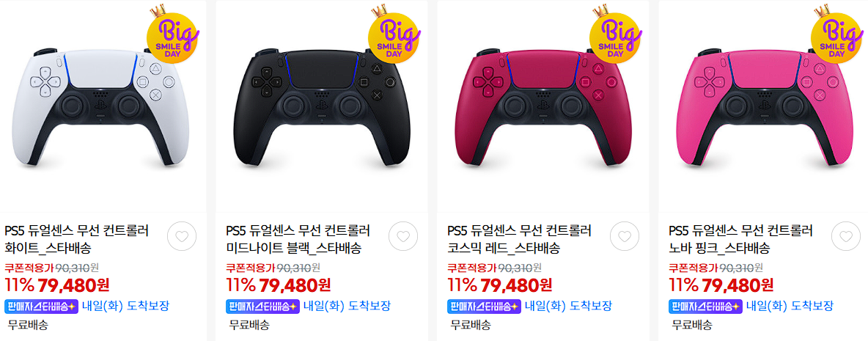Click the heart icon for Nova Pink controller

coord(846,236)
